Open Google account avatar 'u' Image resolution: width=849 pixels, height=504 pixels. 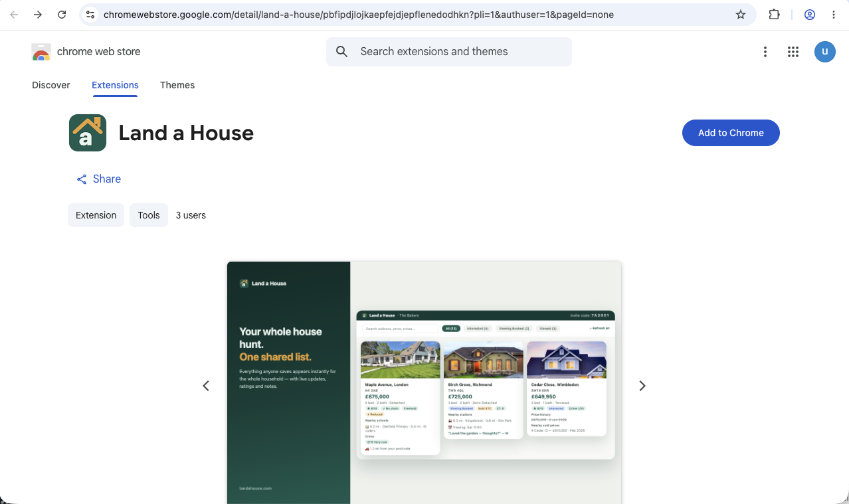pos(825,52)
